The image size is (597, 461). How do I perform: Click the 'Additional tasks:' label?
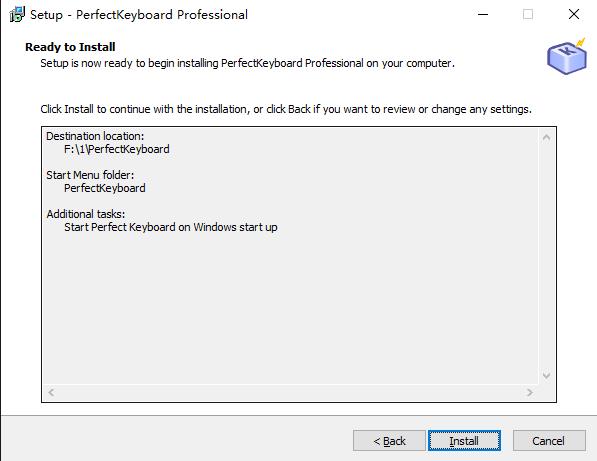(86, 214)
